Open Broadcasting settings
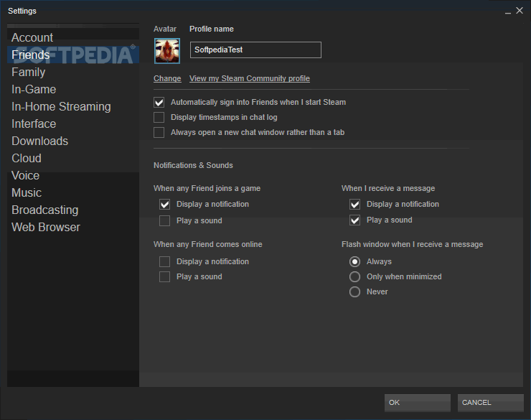 72,210
